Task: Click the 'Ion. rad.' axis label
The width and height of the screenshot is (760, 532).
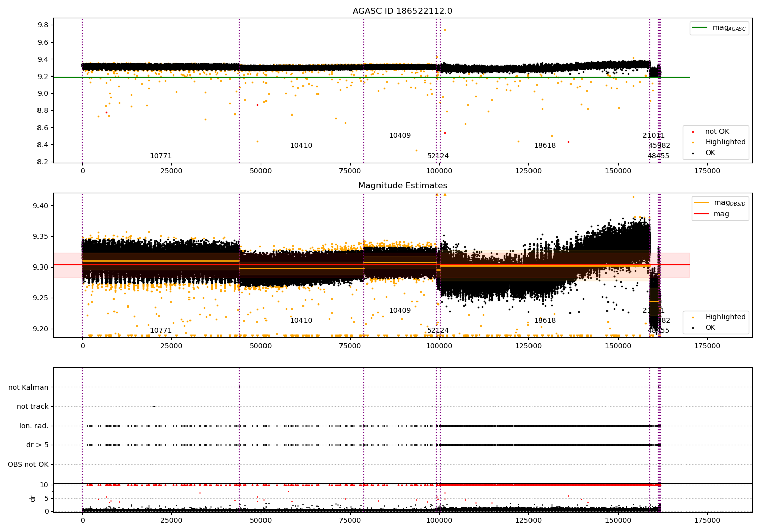Action: 34,426
